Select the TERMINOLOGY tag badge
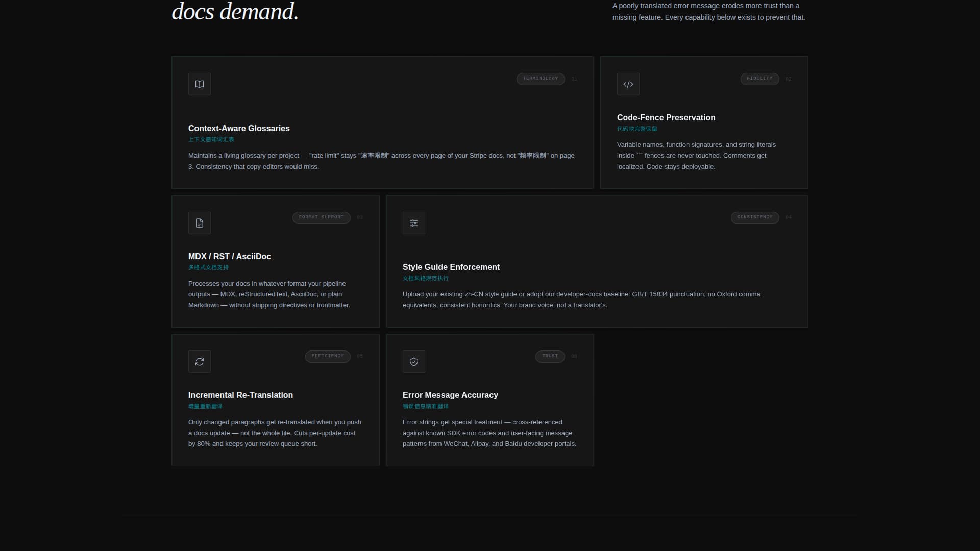 pyautogui.click(x=541, y=79)
